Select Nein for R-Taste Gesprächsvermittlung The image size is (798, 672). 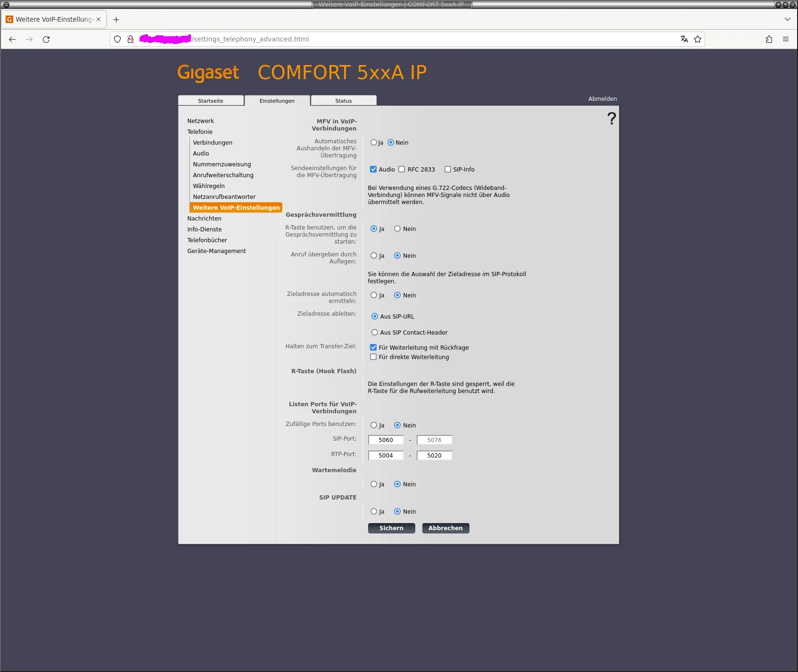tap(397, 229)
